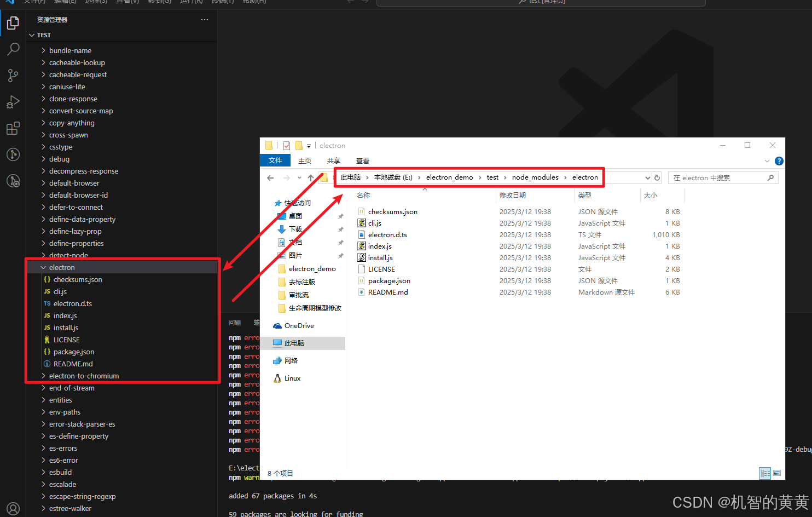
Task: Open the Source Control panel
Action: 13,76
